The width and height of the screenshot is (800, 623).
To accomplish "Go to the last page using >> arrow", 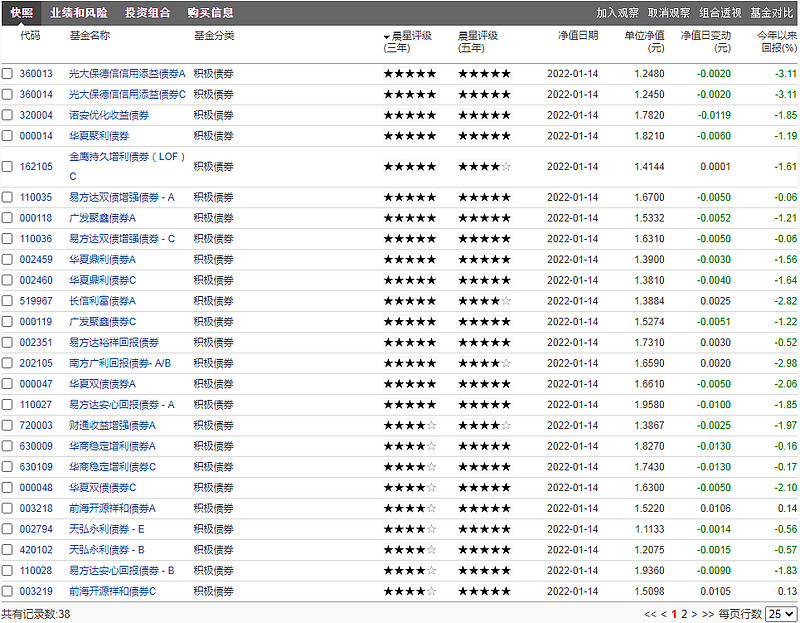I will point(709,614).
